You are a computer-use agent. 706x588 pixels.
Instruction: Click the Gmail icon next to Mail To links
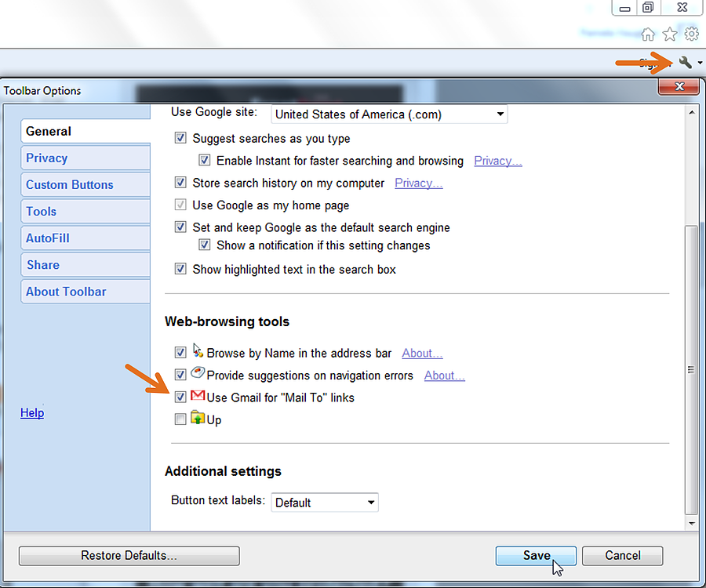197,396
